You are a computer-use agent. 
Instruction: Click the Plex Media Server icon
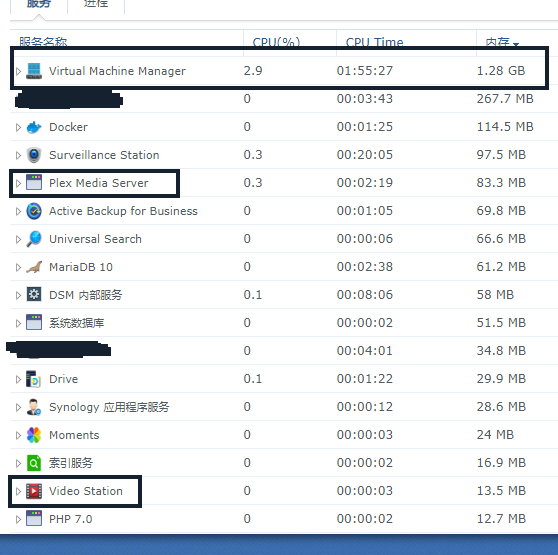pyautogui.click(x=34, y=183)
